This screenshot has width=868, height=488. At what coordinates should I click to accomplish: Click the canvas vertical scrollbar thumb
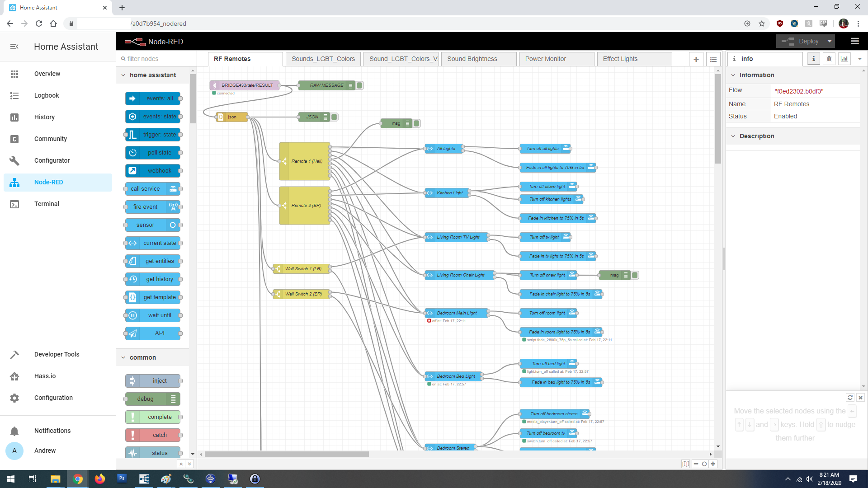(718, 119)
